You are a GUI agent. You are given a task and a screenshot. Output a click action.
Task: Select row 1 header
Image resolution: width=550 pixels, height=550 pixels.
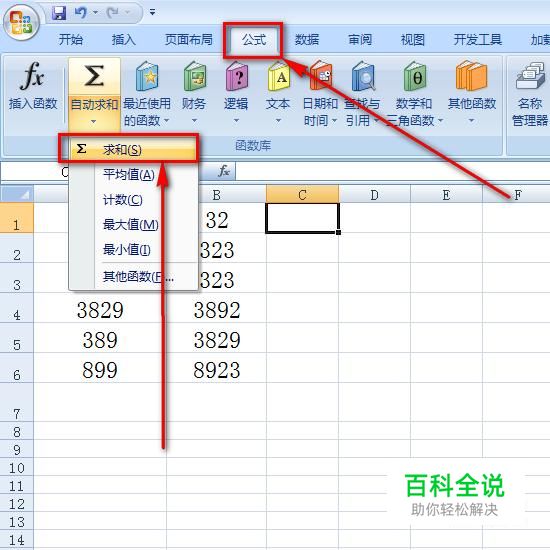[17, 217]
